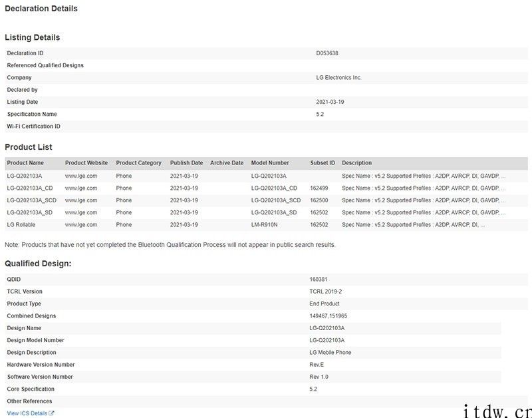Viewport: 532px width, 418px height.
Task: Click Subset ID 162502 in the LG-Q202103A_SD row
Action: pyautogui.click(x=319, y=212)
